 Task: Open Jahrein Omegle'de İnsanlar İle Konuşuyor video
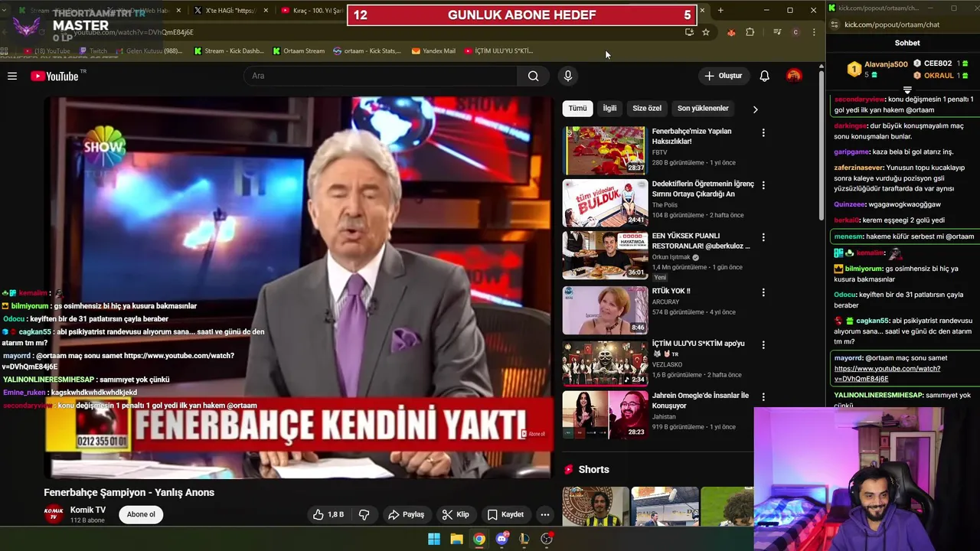[x=605, y=415]
